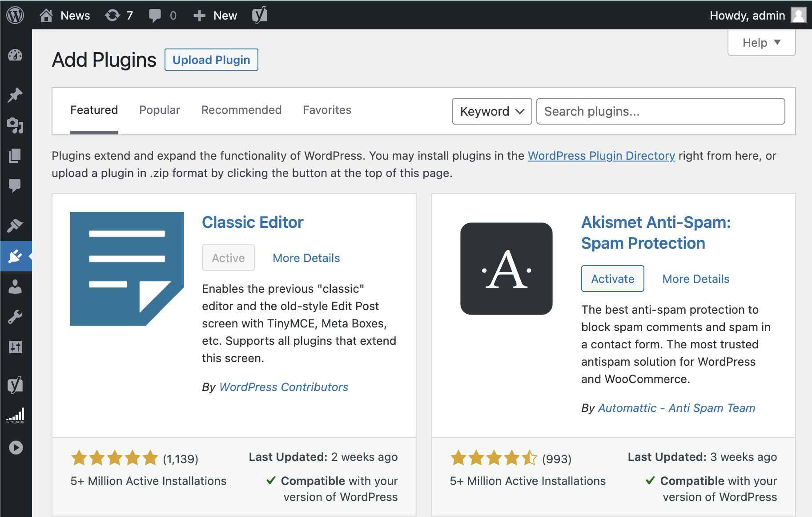
Task: Open Tools wrench icon in sidebar
Action: (x=15, y=317)
